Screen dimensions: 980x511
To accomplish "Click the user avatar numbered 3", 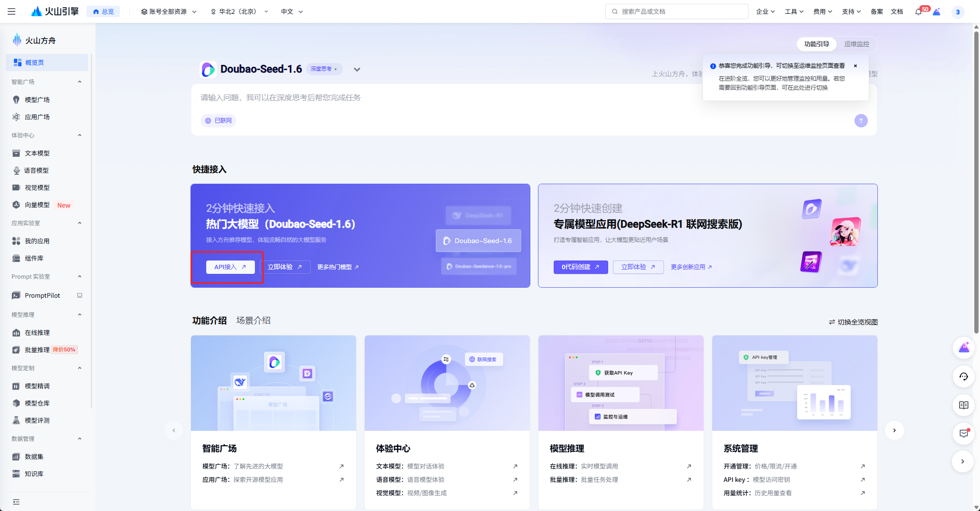I will coord(958,12).
